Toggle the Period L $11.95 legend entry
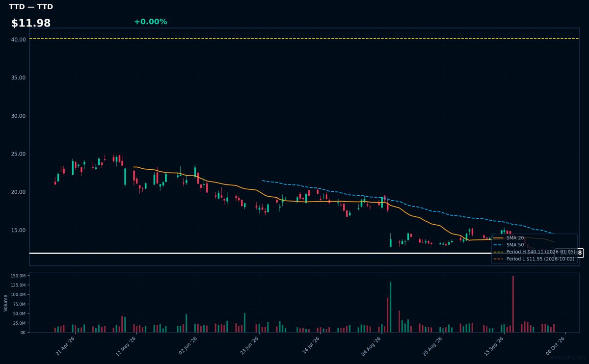589x364 pixels. [x=534, y=259]
